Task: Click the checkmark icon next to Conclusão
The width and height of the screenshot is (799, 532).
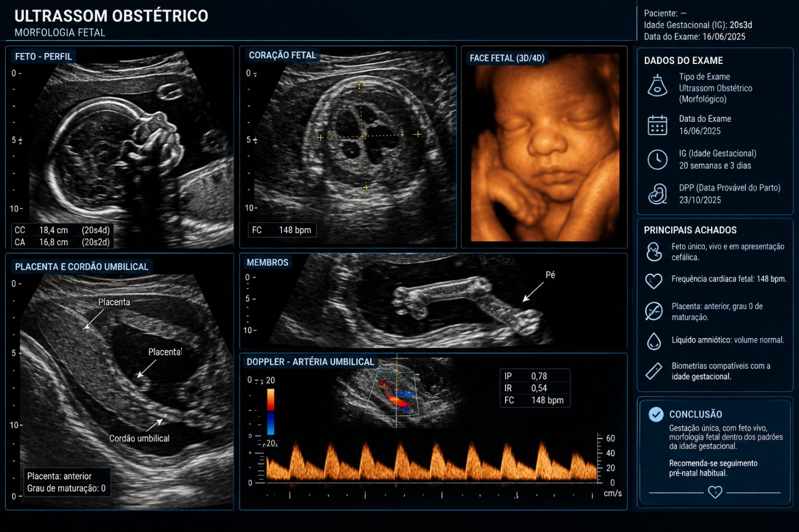Action: (656, 415)
